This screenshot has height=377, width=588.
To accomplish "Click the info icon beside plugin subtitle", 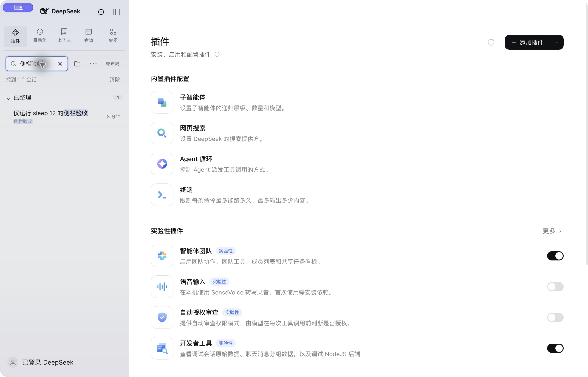I will coord(217,54).
